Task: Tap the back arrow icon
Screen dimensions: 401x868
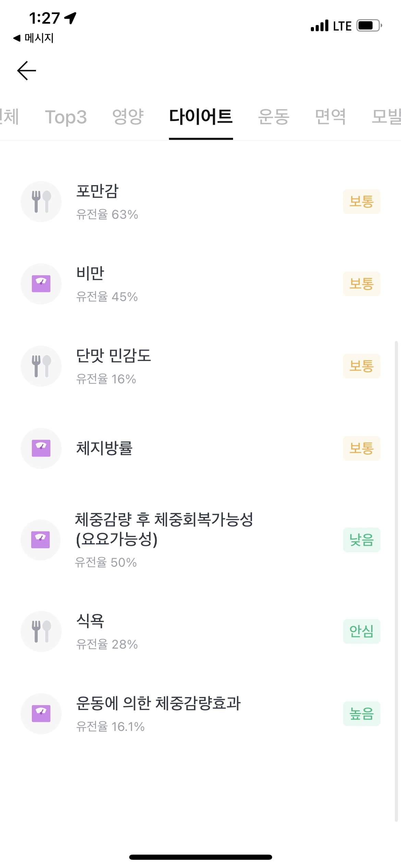Action: (27, 71)
